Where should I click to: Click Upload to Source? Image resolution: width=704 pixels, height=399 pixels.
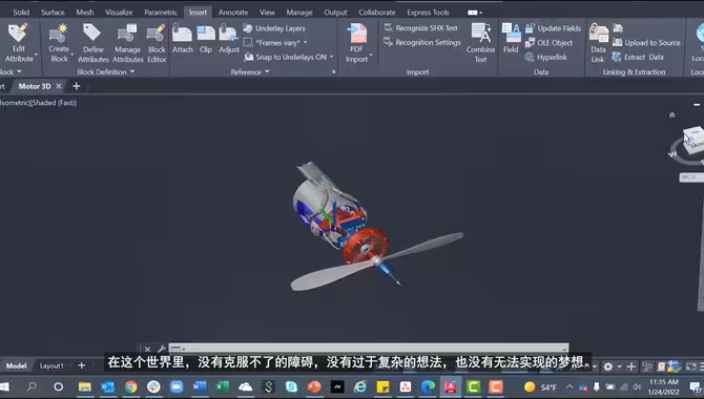point(647,43)
